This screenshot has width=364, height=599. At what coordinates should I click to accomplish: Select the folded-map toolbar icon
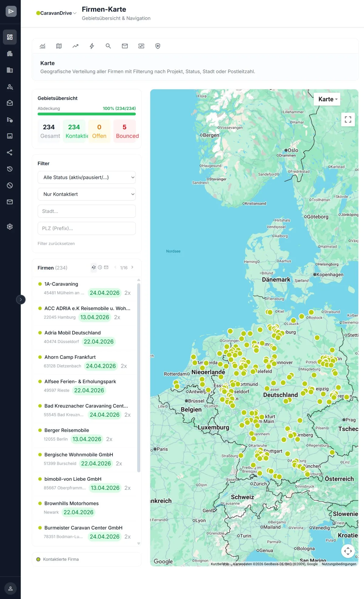point(59,46)
